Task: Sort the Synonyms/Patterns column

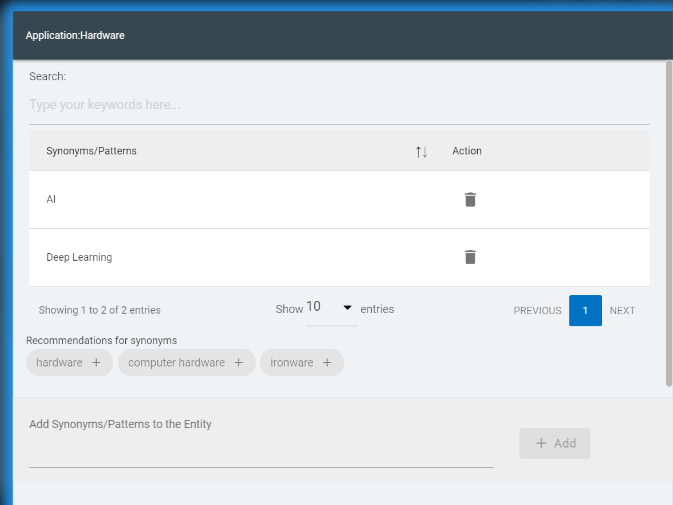Action: click(421, 151)
